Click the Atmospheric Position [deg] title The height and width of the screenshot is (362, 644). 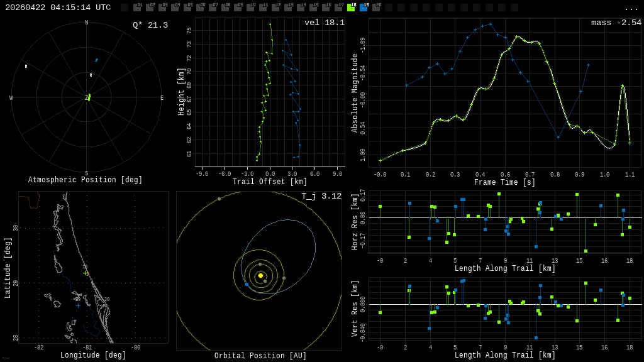tap(85, 180)
